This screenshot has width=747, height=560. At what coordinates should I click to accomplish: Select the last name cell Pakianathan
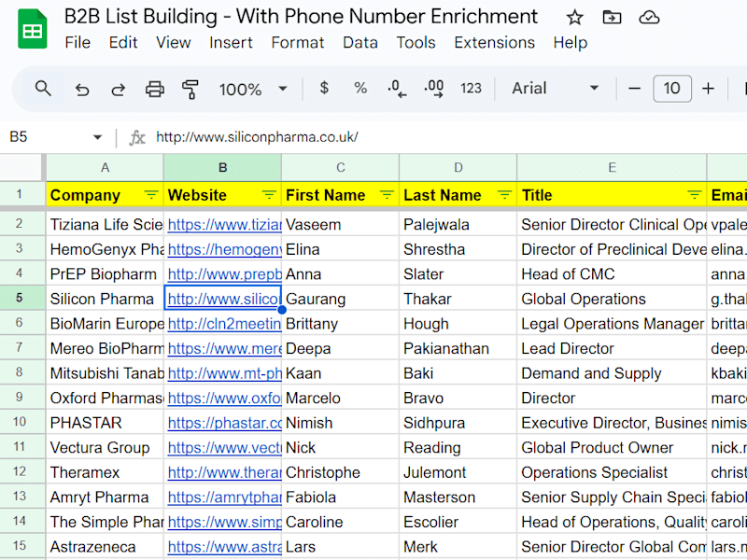[x=458, y=347]
